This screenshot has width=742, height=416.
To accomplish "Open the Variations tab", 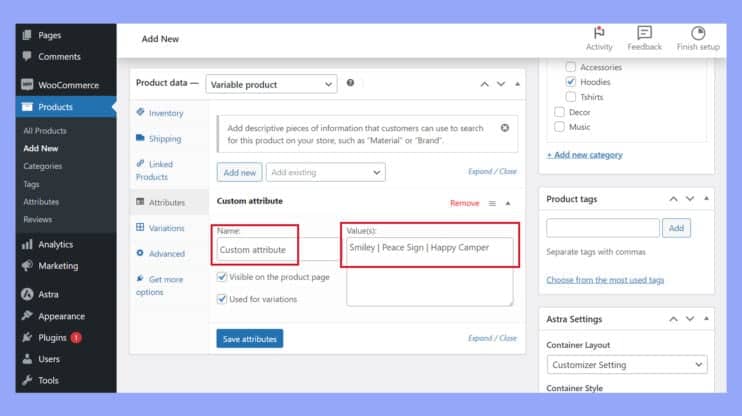I will (169, 228).
